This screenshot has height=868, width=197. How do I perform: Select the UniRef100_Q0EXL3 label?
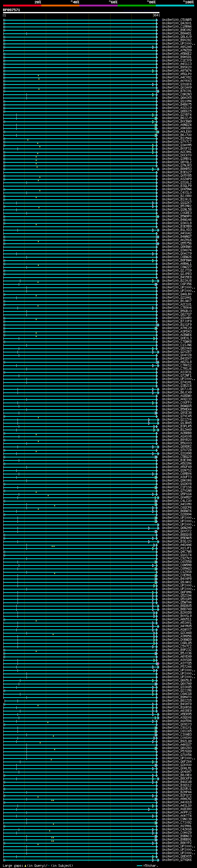177,338
